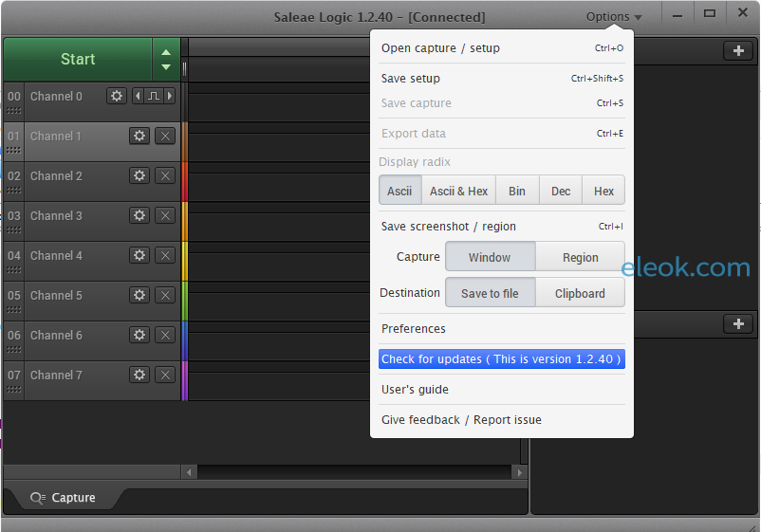Select Ascii display radix
Viewport: 761px width, 532px height.
point(399,191)
